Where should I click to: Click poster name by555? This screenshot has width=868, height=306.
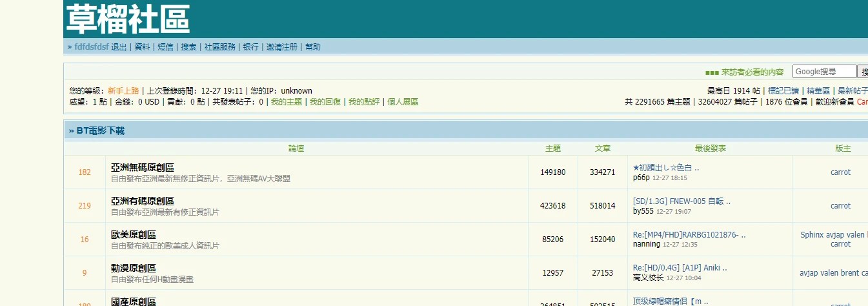click(x=643, y=211)
